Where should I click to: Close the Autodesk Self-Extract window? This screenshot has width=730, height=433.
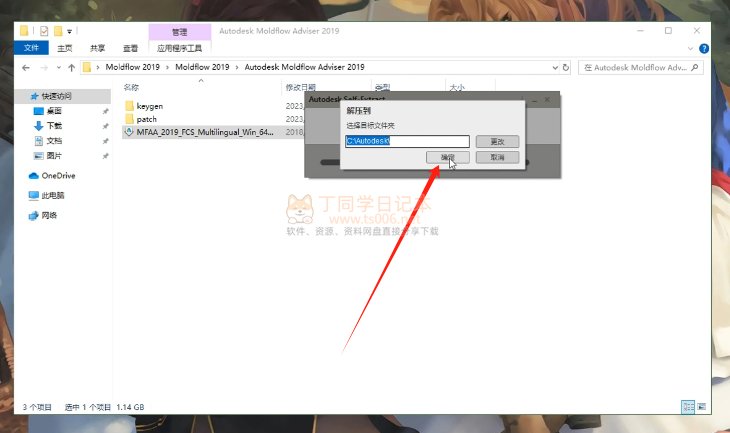coord(547,100)
